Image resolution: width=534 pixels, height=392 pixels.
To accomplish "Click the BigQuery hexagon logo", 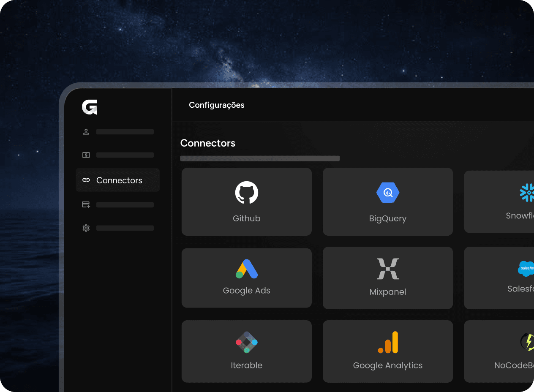I will click(x=388, y=193).
